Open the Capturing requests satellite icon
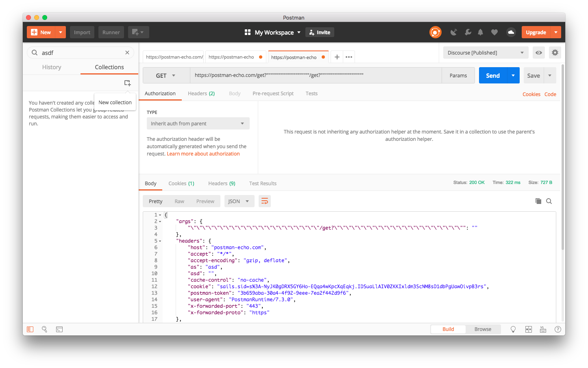This screenshot has width=588, height=368. (453, 32)
